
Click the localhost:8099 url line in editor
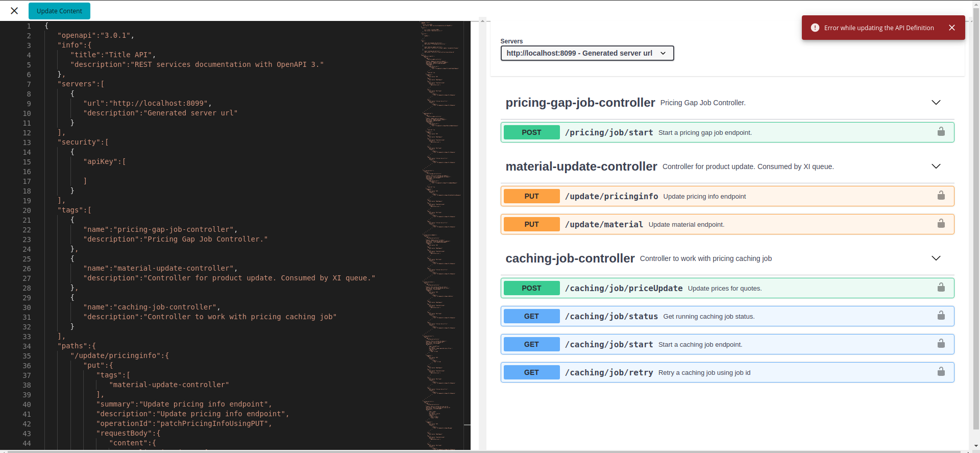click(148, 103)
